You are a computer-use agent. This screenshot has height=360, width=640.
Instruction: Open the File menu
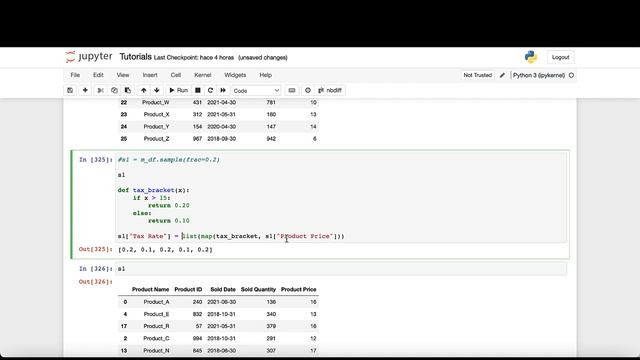tap(75, 75)
